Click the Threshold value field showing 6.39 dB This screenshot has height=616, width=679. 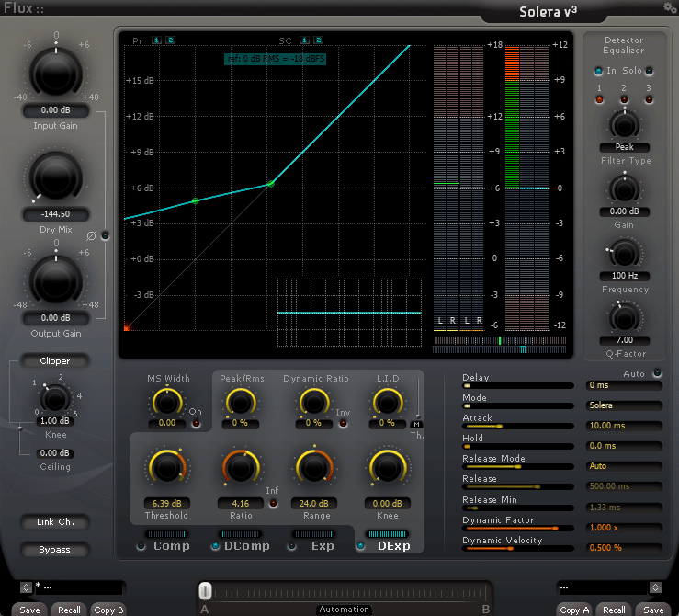166,503
